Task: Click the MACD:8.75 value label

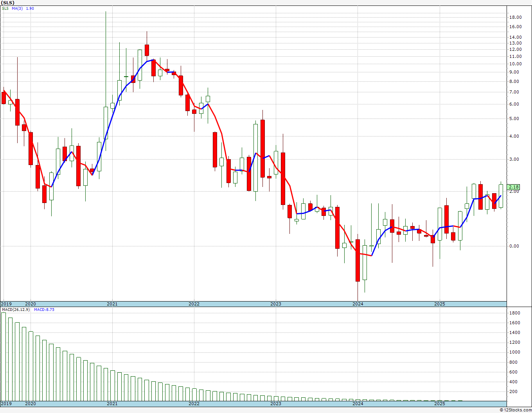Action: tap(44, 309)
